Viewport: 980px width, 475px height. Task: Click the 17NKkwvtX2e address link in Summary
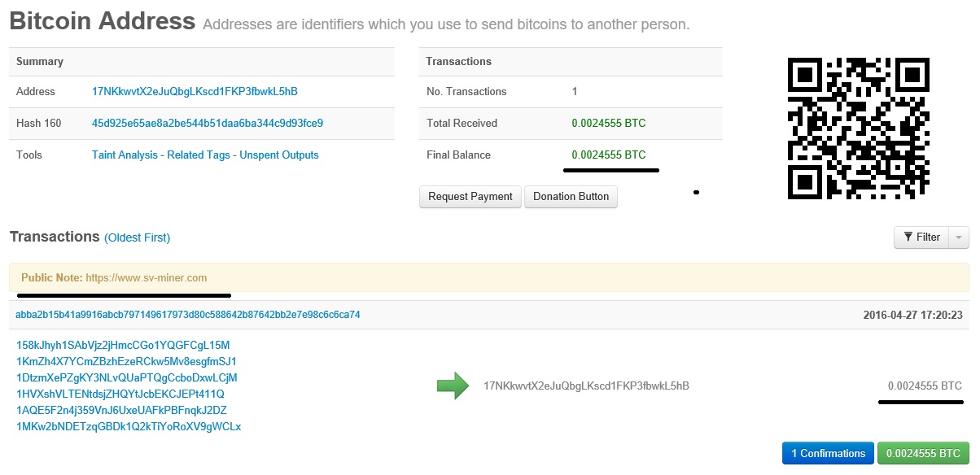tap(195, 91)
